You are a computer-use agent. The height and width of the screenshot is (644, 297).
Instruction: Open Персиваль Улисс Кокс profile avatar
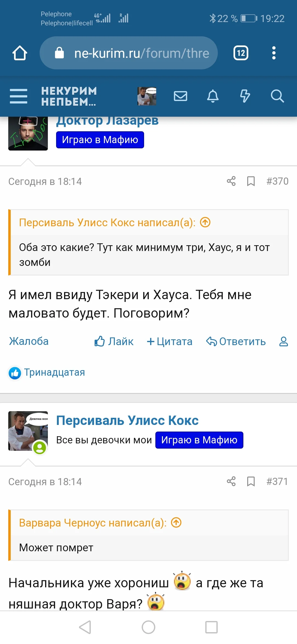pos(28,431)
